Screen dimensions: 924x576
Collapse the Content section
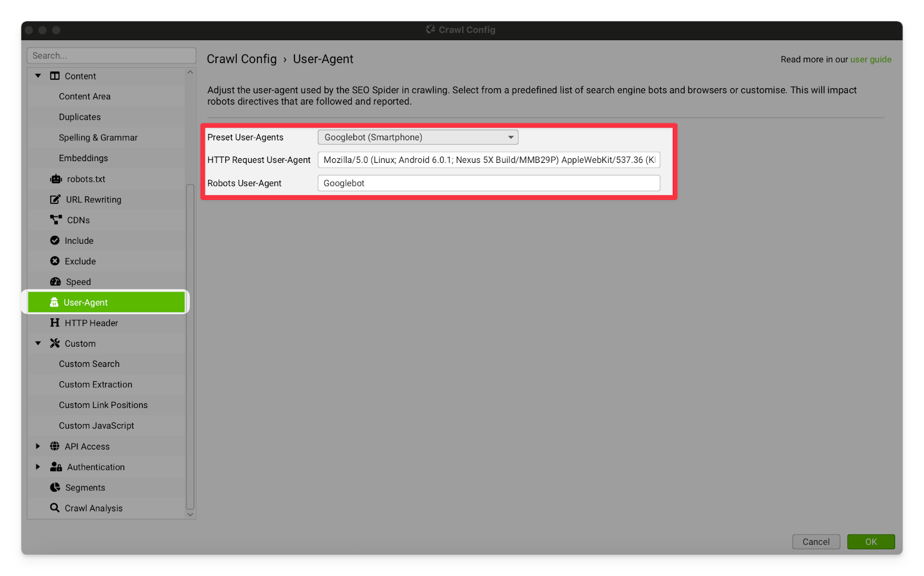pyautogui.click(x=38, y=76)
